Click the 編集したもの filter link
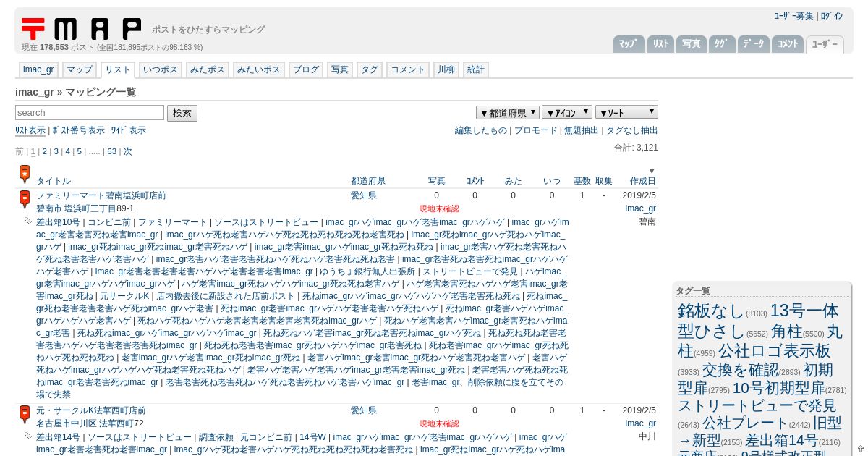Viewport: 868px width, 456px height. click(481, 130)
